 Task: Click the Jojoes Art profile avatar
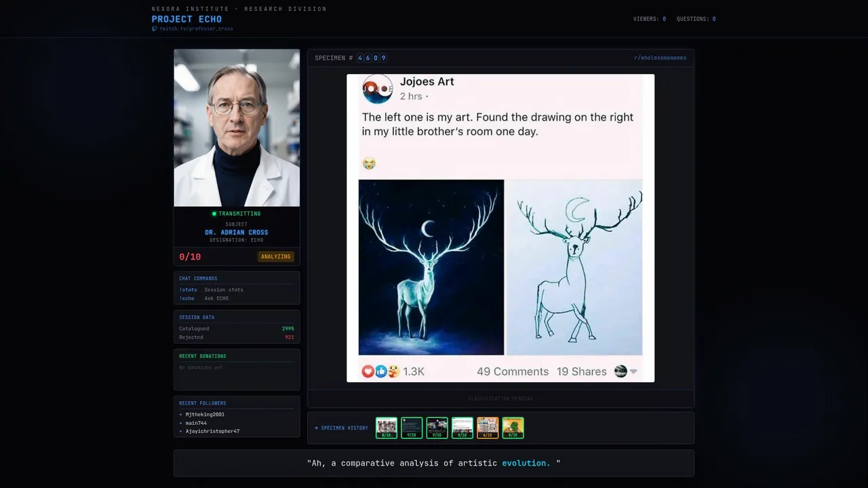click(378, 88)
